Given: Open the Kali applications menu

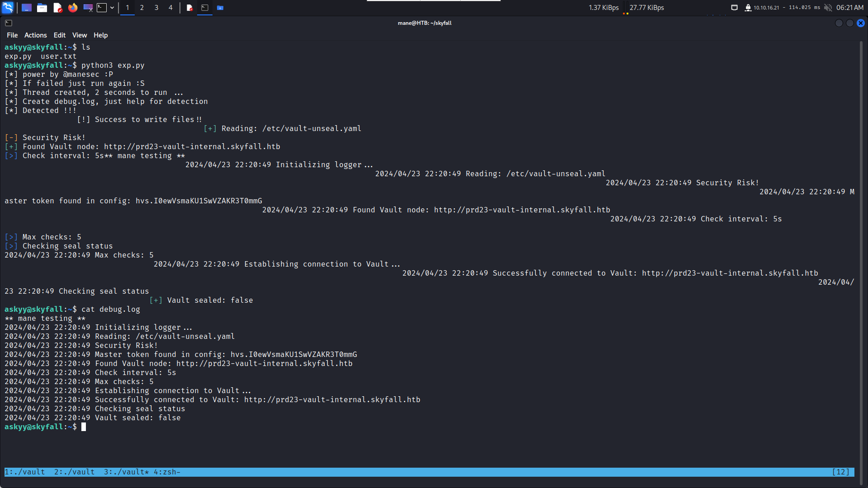Looking at the screenshot, I should pos(8,8).
